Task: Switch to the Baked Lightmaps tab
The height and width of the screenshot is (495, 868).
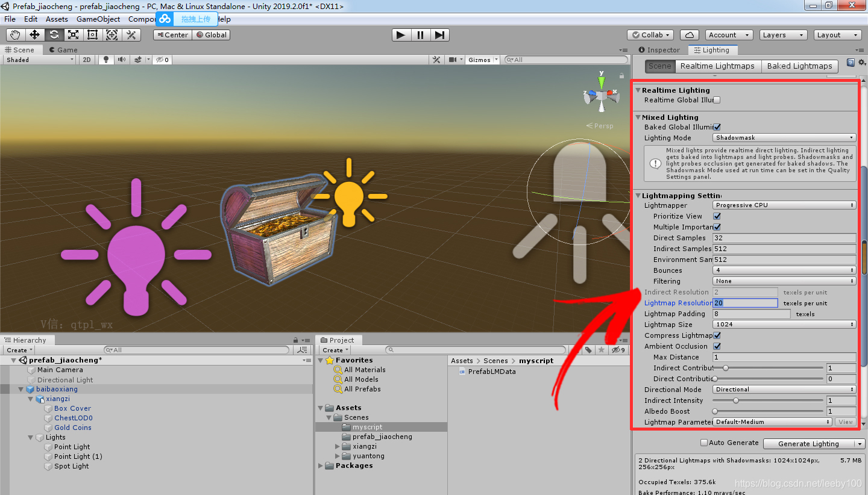Action: [799, 66]
